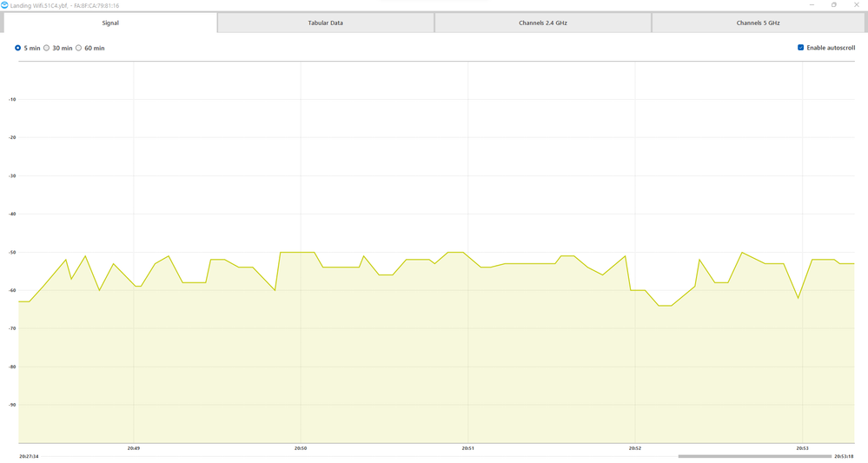Switch to the Signal tab
The height and width of the screenshot is (463, 868).
[x=109, y=23]
